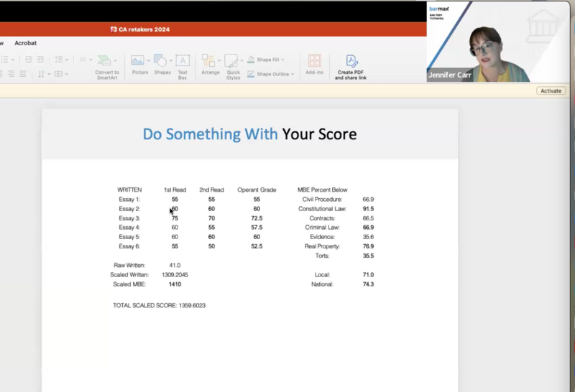
Task: Open the Picture dropdown arrow
Action: coord(149,61)
